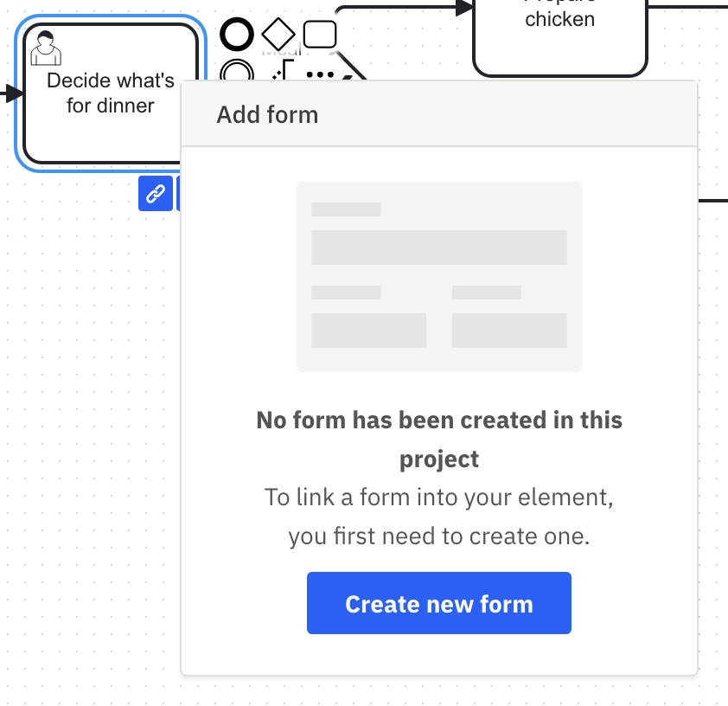Click the user figure icon on the dinner task

[45, 48]
